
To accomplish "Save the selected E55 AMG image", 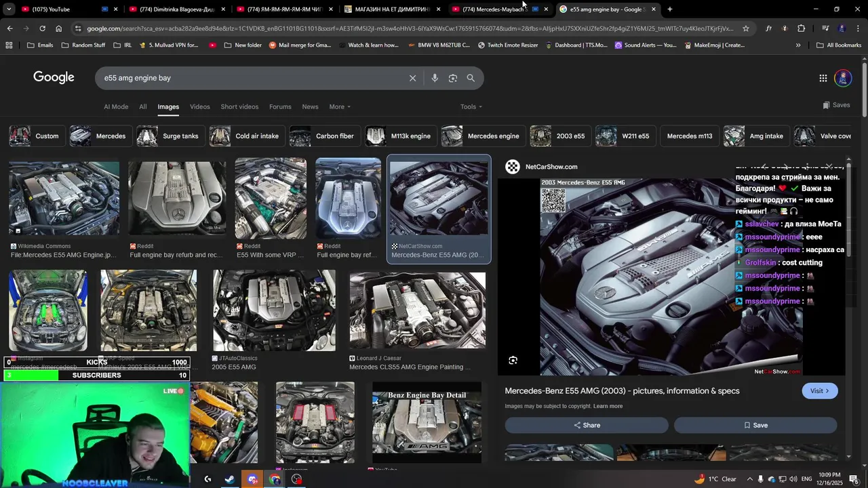I will [755, 425].
